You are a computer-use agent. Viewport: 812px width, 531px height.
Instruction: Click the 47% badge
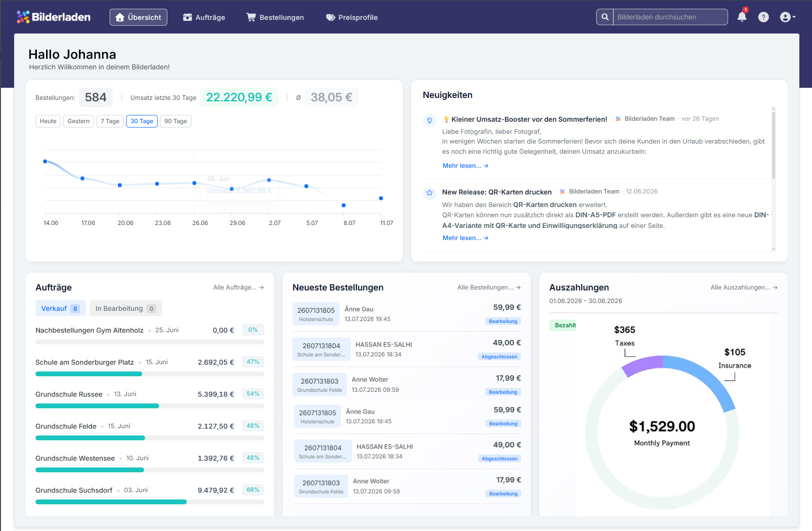pos(253,362)
